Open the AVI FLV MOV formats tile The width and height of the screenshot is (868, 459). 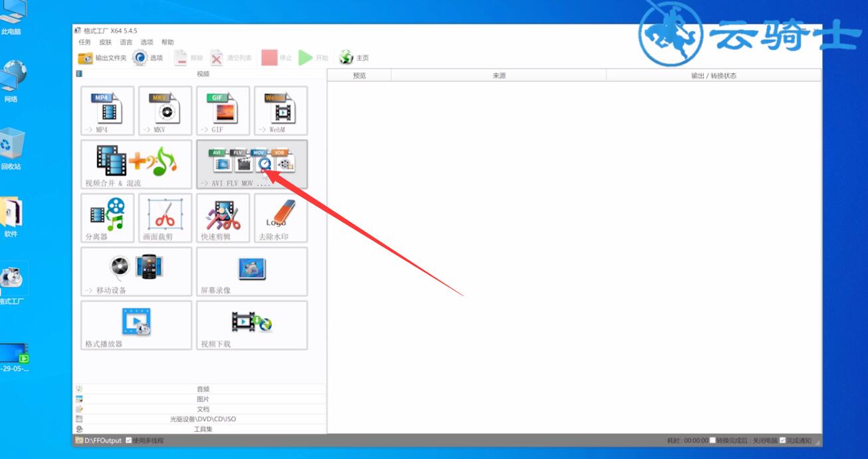tap(252, 164)
